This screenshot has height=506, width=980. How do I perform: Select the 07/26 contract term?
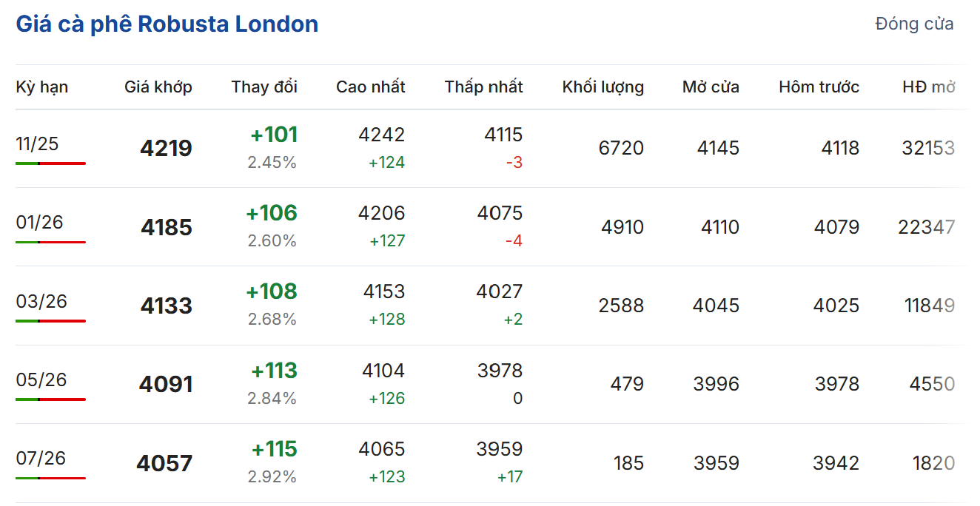[x=41, y=459]
